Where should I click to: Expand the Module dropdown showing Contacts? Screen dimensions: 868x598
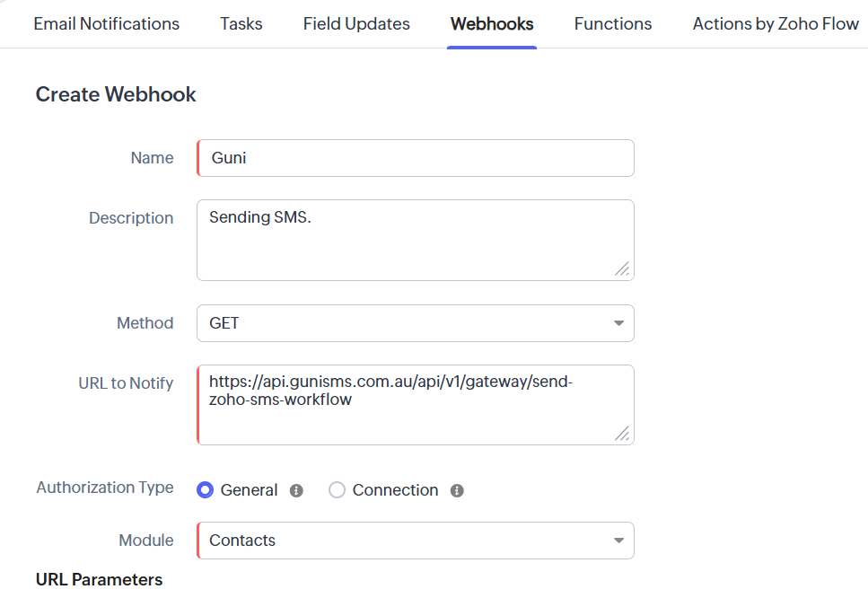pos(416,541)
